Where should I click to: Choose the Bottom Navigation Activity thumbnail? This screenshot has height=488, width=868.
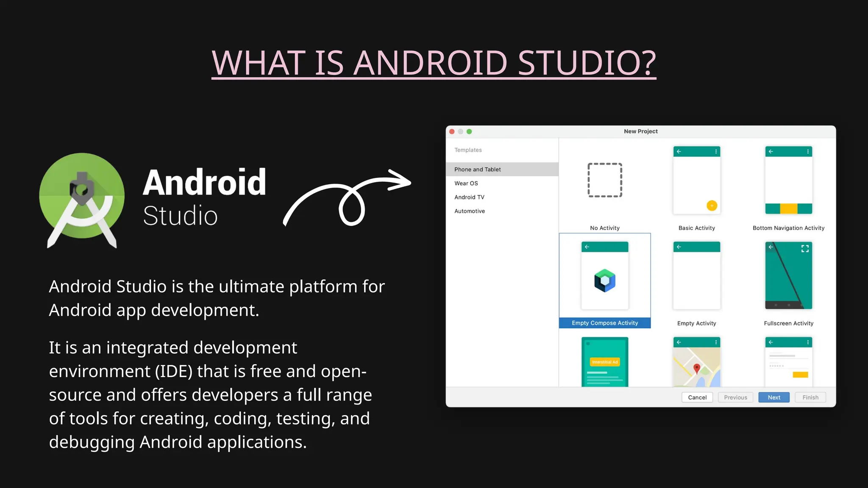tap(789, 180)
